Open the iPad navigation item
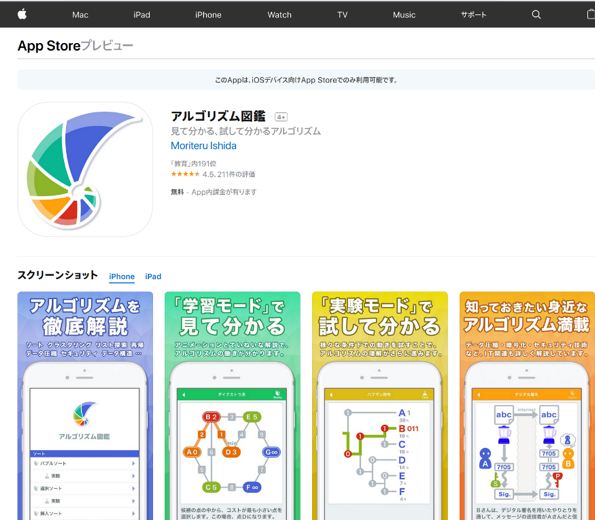Screen dimensions: 595x520 click(142, 15)
